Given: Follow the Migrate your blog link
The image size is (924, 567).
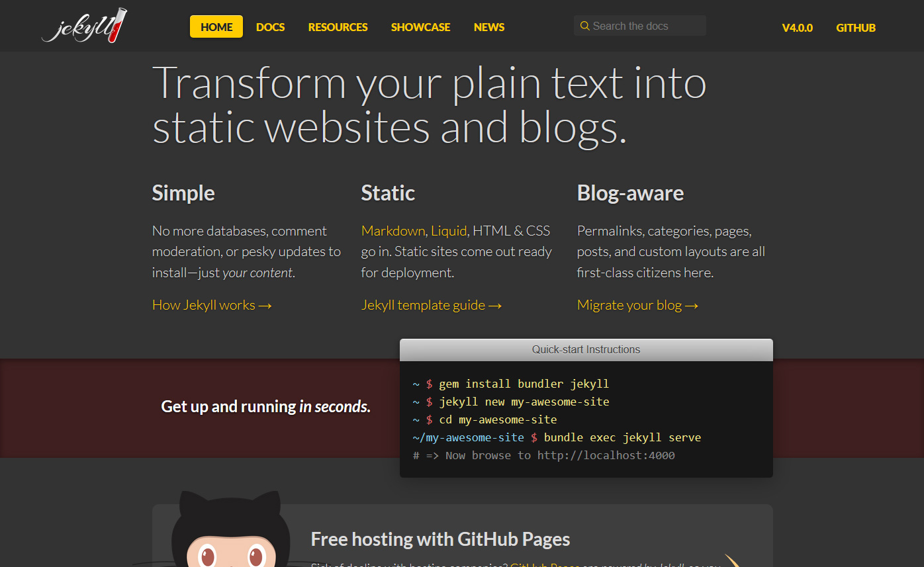Looking at the screenshot, I should click(x=637, y=305).
